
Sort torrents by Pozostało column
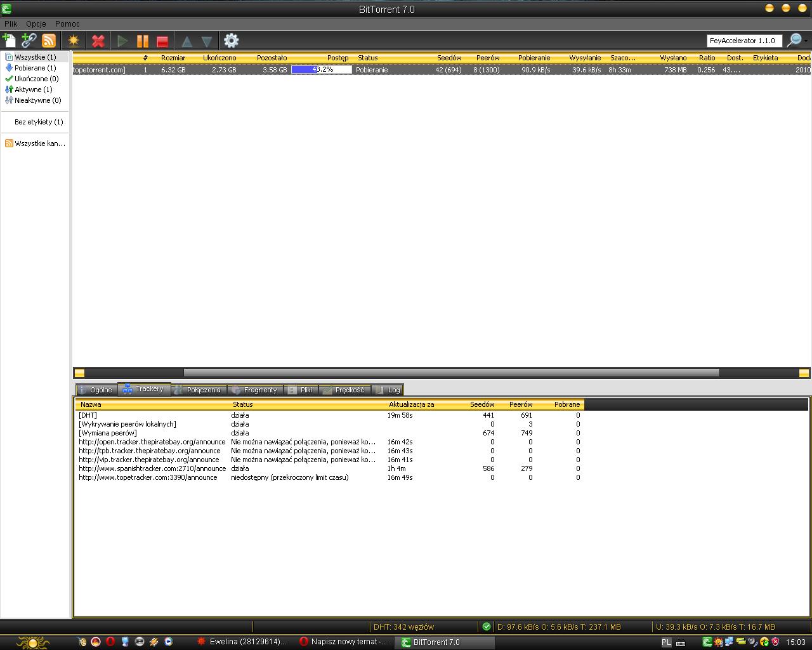point(272,58)
